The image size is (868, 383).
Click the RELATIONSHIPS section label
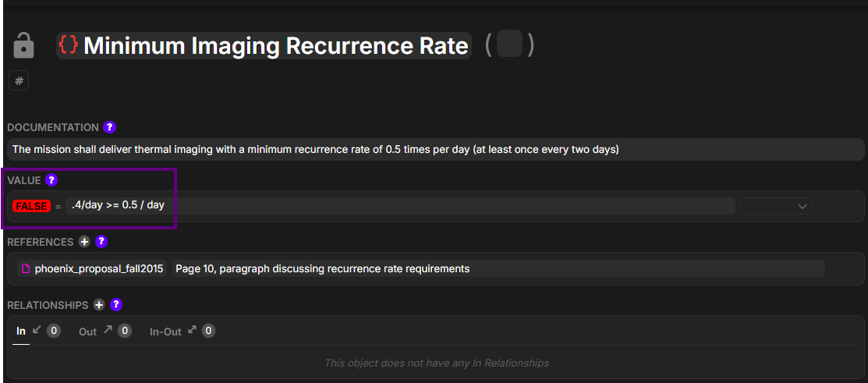pyautogui.click(x=48, y=305)
